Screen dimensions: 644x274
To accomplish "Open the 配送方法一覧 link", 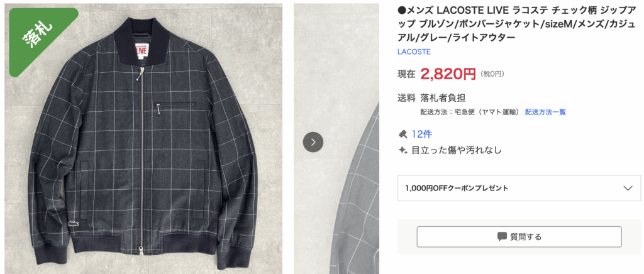I will click(545, 112).
